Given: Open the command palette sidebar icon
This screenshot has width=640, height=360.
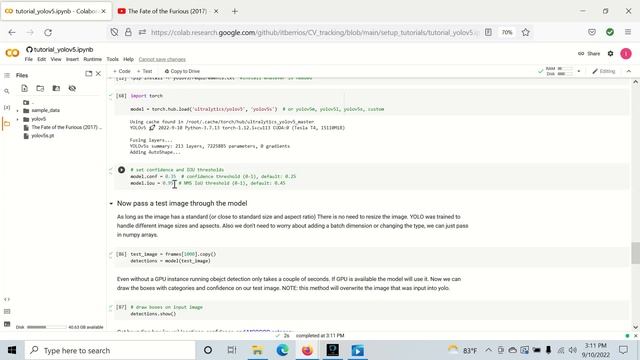Looking at the screenshot, I should click(x=7, y=311).
